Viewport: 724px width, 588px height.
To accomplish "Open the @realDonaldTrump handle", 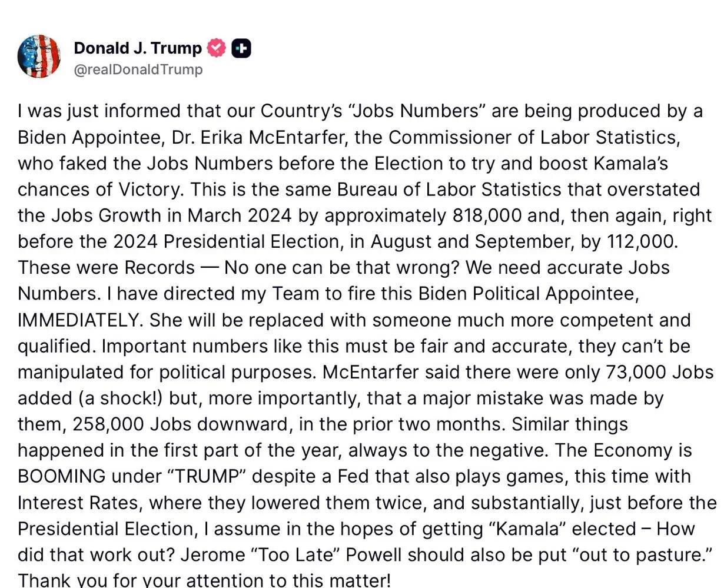I will point(138,69).
